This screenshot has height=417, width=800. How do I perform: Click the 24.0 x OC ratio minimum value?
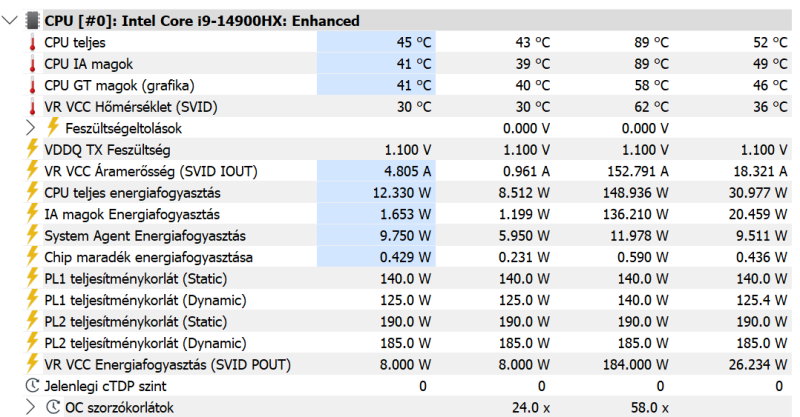click(x=531, y=407)
